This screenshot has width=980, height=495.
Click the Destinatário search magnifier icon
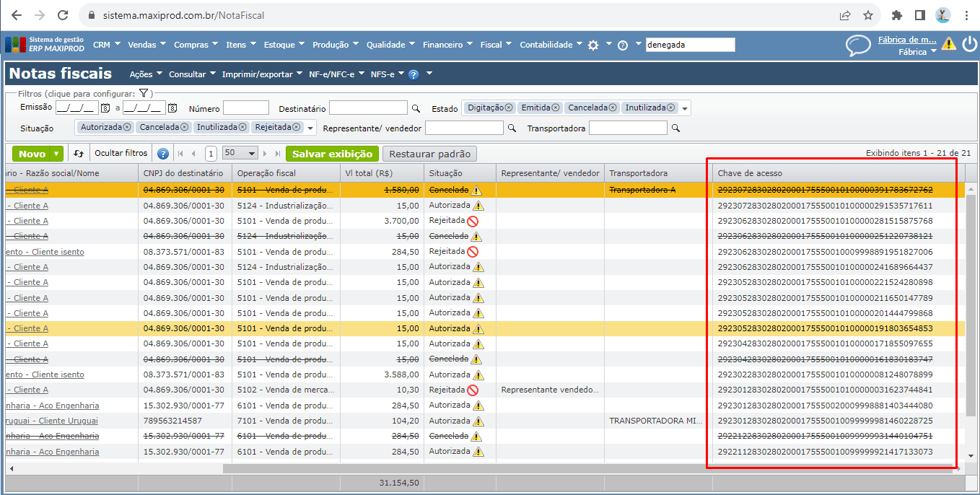[416, 108]
